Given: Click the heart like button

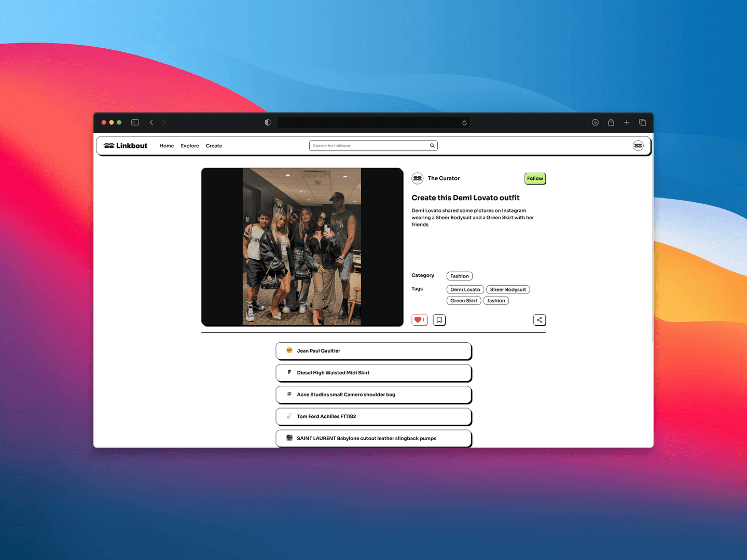Looking at the screenshot, I should [419, 320].
